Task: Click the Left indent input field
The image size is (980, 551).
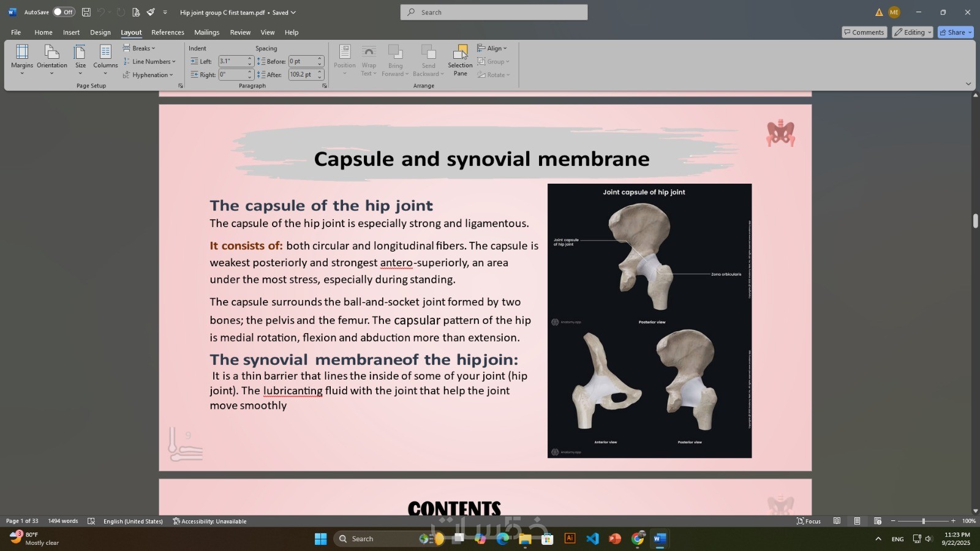Action: [232, 61]
